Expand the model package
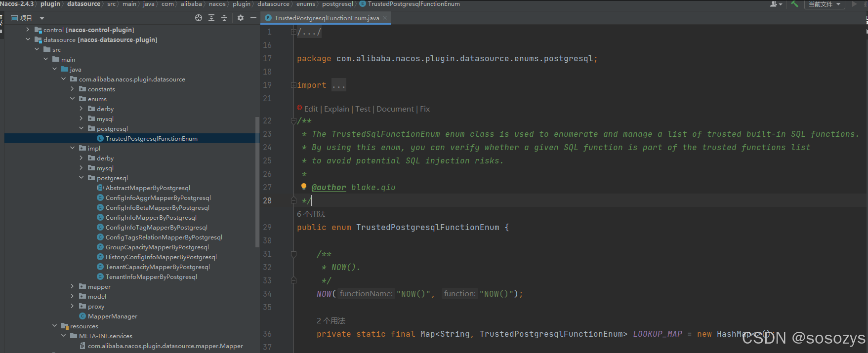The image size is (868, 353). (x=72, y=296)
